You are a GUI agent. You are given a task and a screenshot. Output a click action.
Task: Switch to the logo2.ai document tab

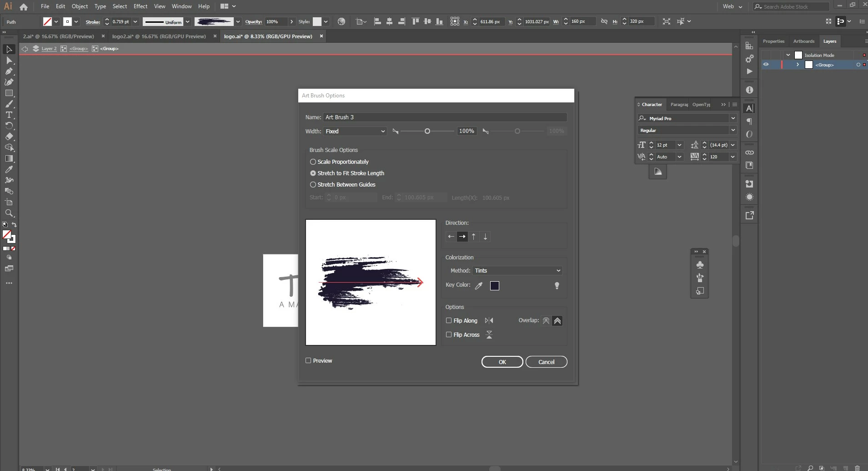click(x=159, y=36)
